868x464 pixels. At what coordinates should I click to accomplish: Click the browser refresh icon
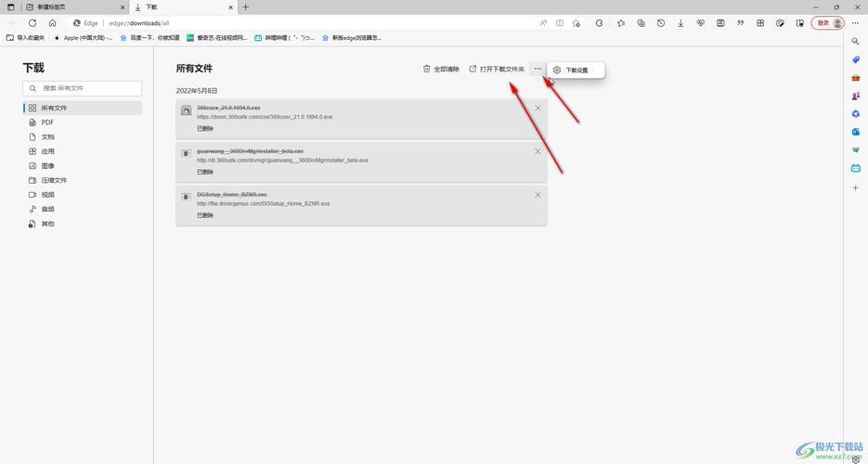[x=32, y=23]
